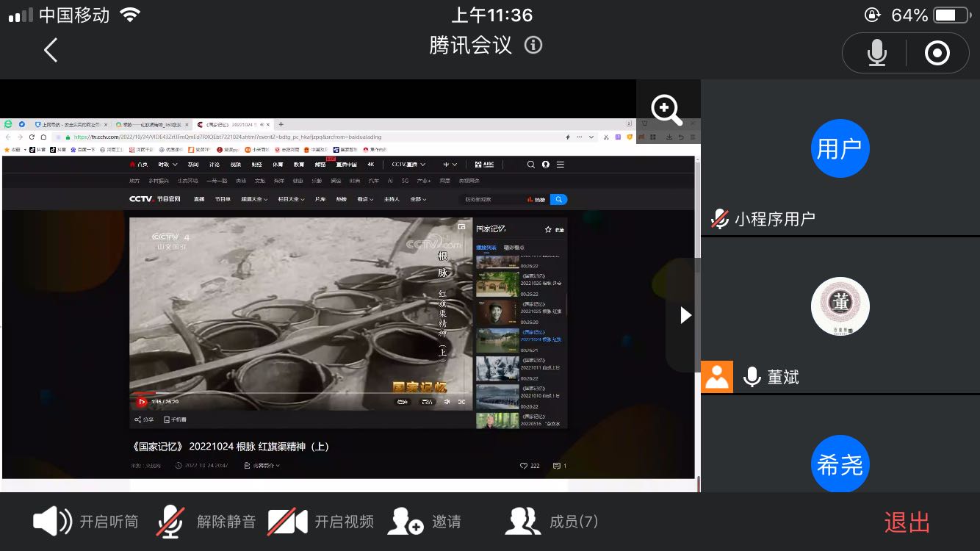Tap the magnifier zoom-in icon on shared screen
This screenshot has width=980, height=551.
click(667, 110)
